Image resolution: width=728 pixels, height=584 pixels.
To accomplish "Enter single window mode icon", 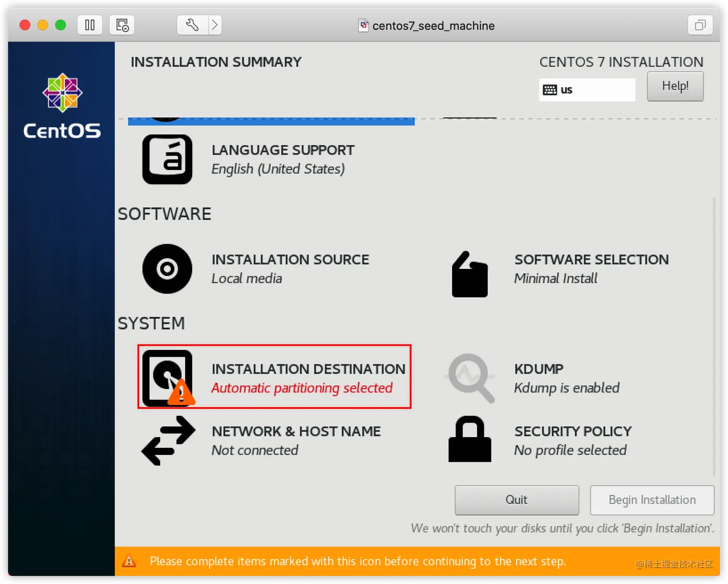I will click(x=700, y=25).
